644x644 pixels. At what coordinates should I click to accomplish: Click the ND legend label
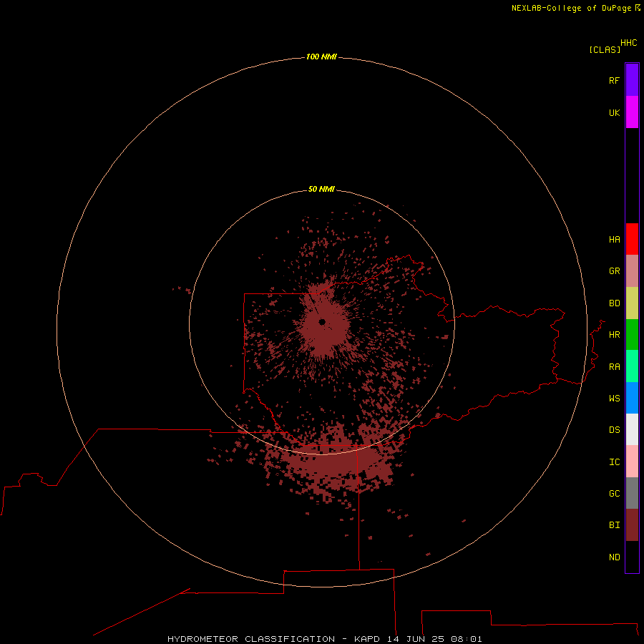pos(615,557)
